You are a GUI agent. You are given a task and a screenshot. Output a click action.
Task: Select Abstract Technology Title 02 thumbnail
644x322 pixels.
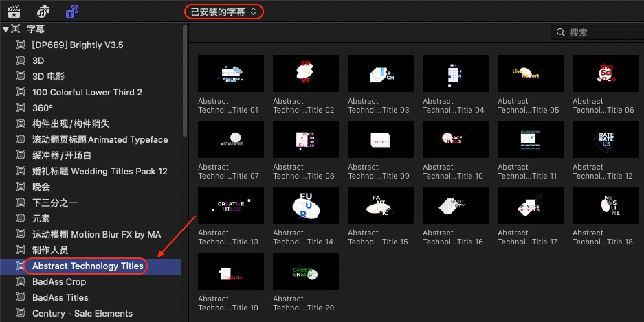(306, 73)
